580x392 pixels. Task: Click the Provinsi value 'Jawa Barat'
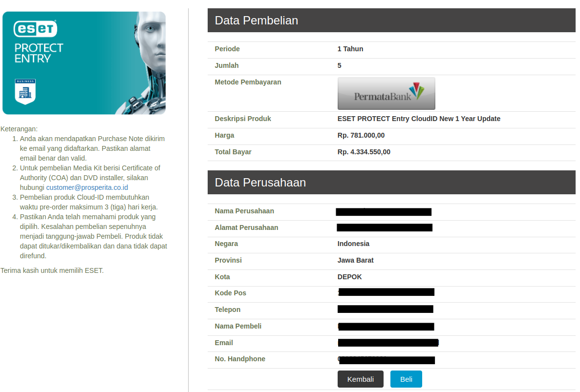[355, 260]
